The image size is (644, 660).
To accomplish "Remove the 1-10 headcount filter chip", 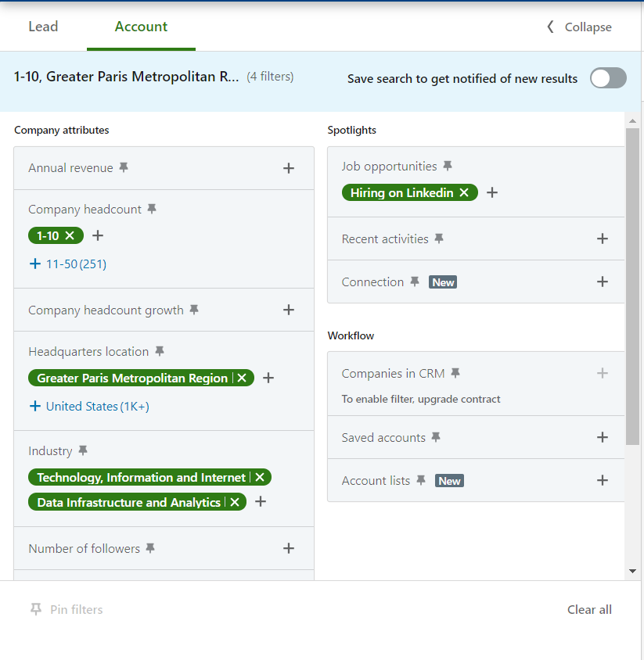I will coord(70,235).
